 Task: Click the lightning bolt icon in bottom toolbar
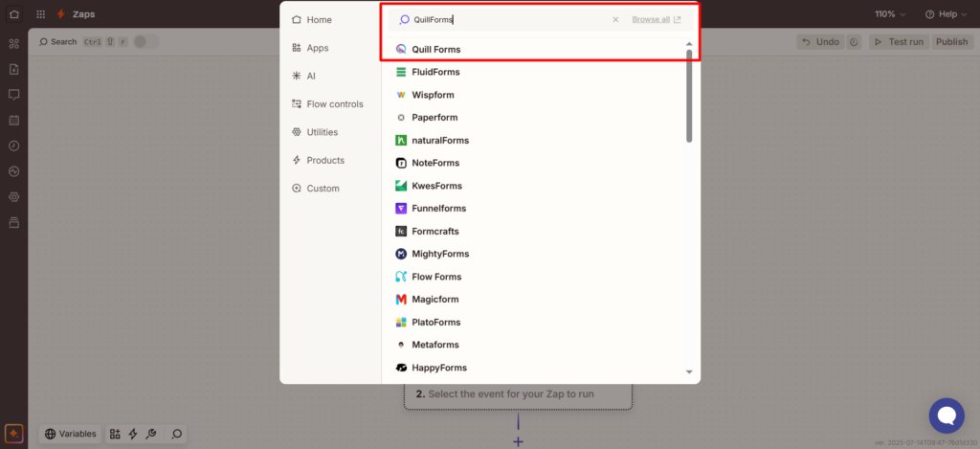click(x=132, y=434)
